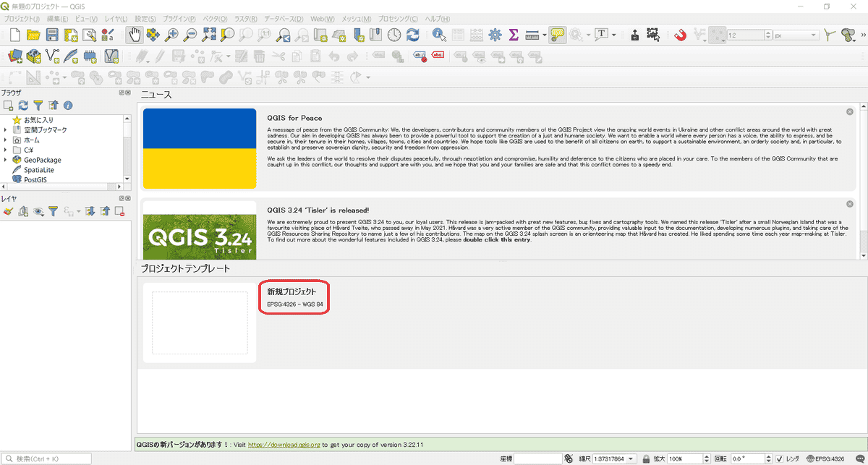Open a project with the yellow folder icon
Image resolution: width=868 pixels, height=465 pixels.
[33, 34]
